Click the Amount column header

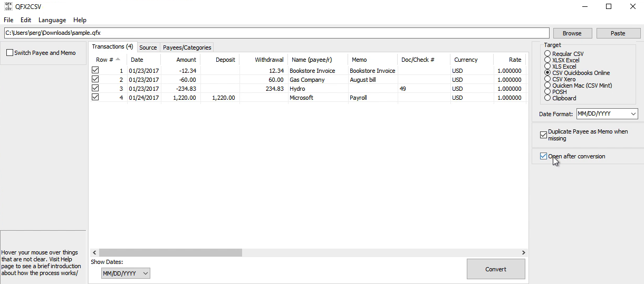click(180, 60)
